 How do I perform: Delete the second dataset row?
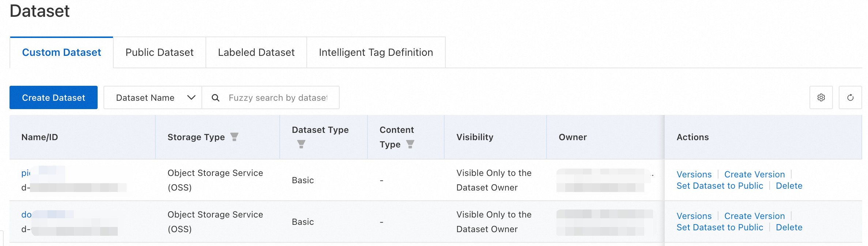pyautogui.click(x=789, y=227)
